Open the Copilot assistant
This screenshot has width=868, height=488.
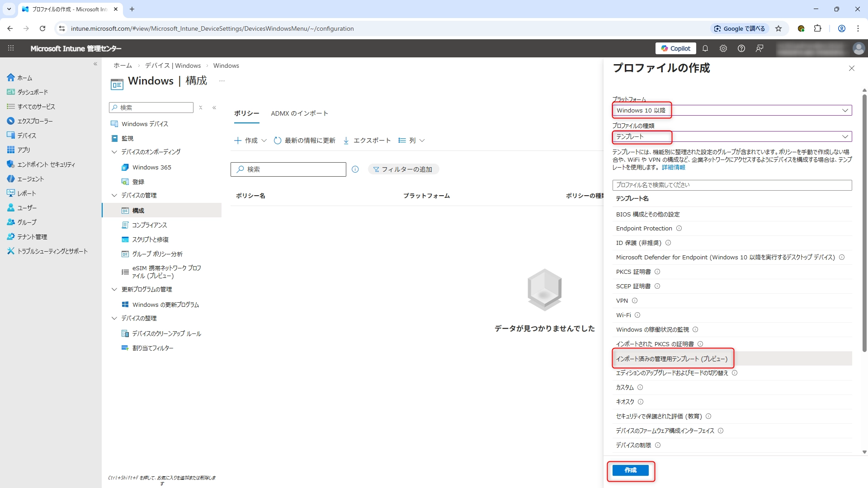point(675,48)
